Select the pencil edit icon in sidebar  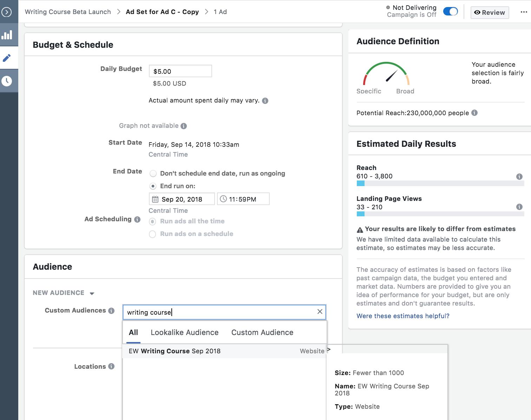[7, 58]
